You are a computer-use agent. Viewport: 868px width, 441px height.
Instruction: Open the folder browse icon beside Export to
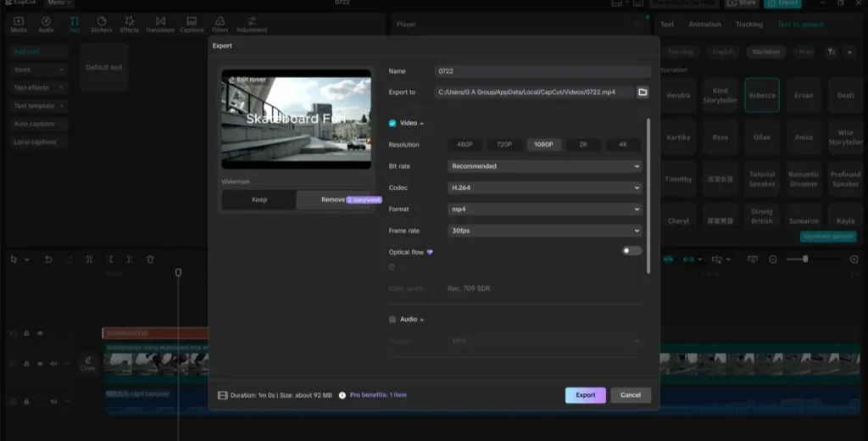(643, 92)
